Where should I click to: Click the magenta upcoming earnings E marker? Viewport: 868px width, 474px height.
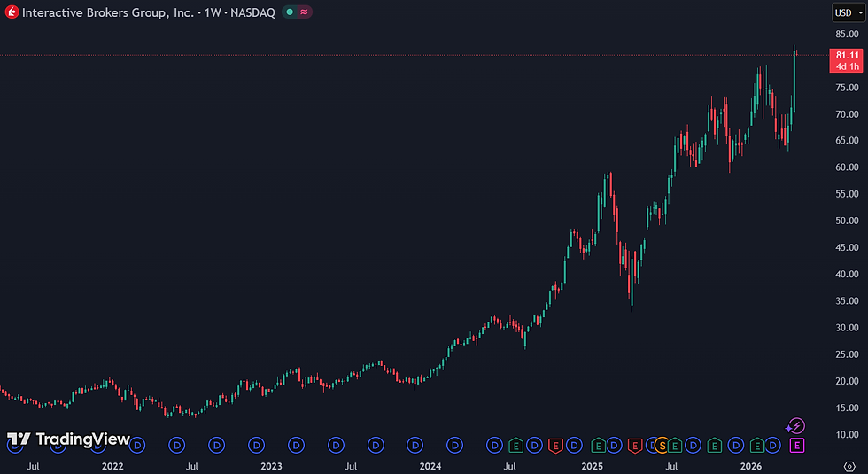(797, 445)
